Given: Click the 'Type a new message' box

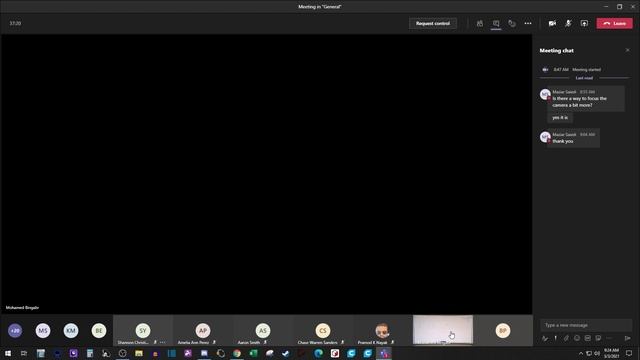Looking at the screenshot, I should (586, 325).
